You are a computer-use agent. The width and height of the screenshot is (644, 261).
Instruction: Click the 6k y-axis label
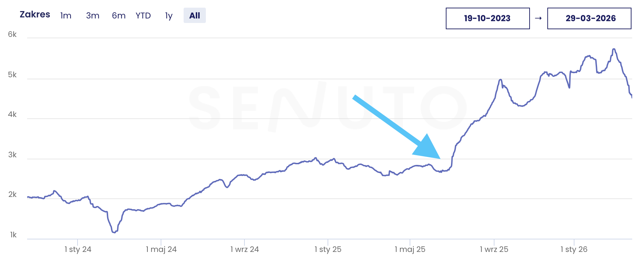[x=12, y=34]
